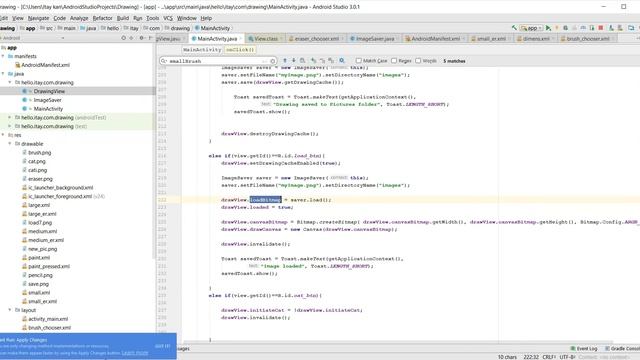This screenshot has width=640, height=360.
Task: Select the DrawingView class in the project tree
Action: (x=49, y=91)
